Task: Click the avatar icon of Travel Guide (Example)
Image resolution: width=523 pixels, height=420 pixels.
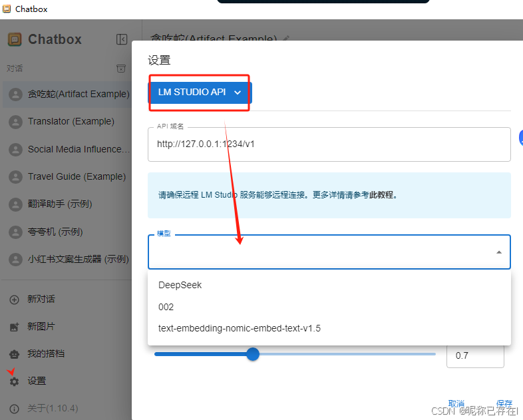Action: 15,176
